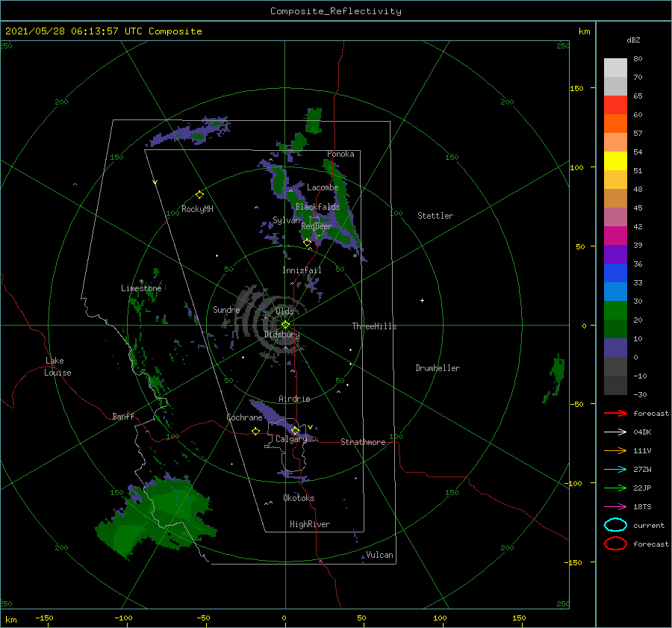Click the 65 dBZ red color swatch
Viewport: 672px width, 628px height.
tap(615, 105)
